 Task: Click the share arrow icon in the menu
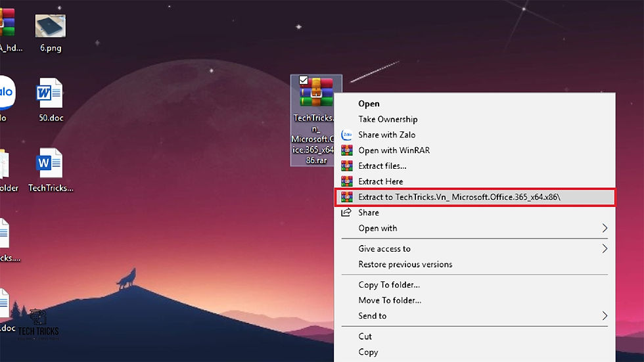click(x=347, y=212)
